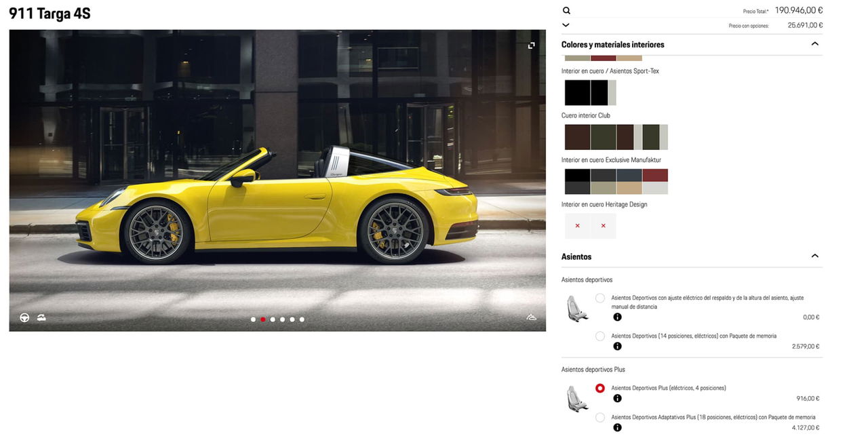Click the Precio Total 190.946,00 € value
Image resolution: width=868 pixels, height=445 pixels.
[799, 10]
